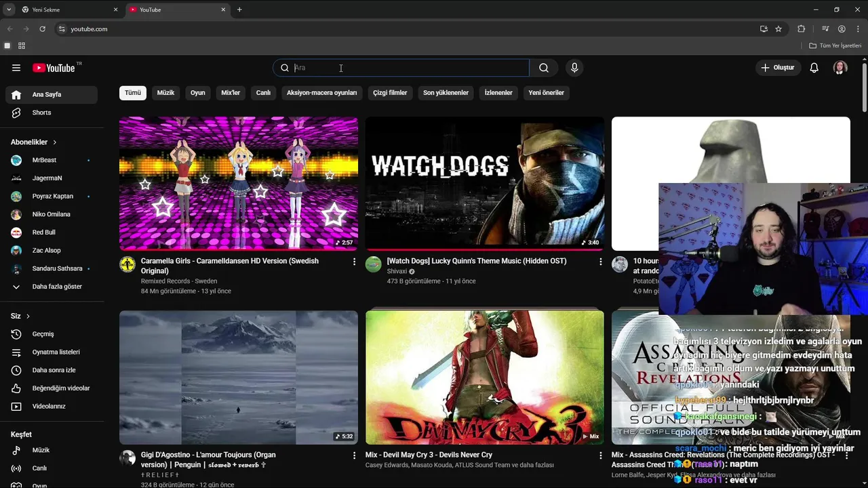Click the Oluştur create button
868x488 pixels.
(x=777, y=68)
